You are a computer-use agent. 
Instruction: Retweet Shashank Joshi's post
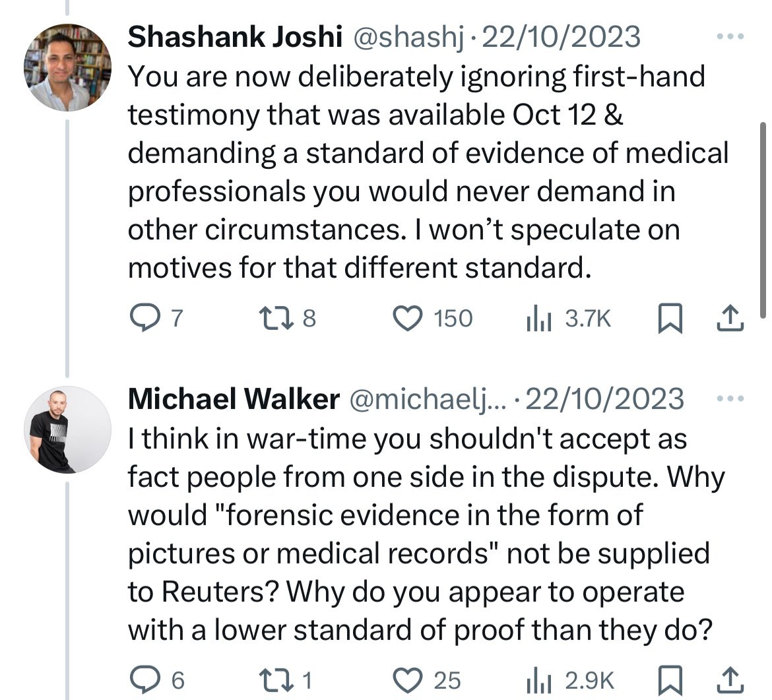click(276, 318)
